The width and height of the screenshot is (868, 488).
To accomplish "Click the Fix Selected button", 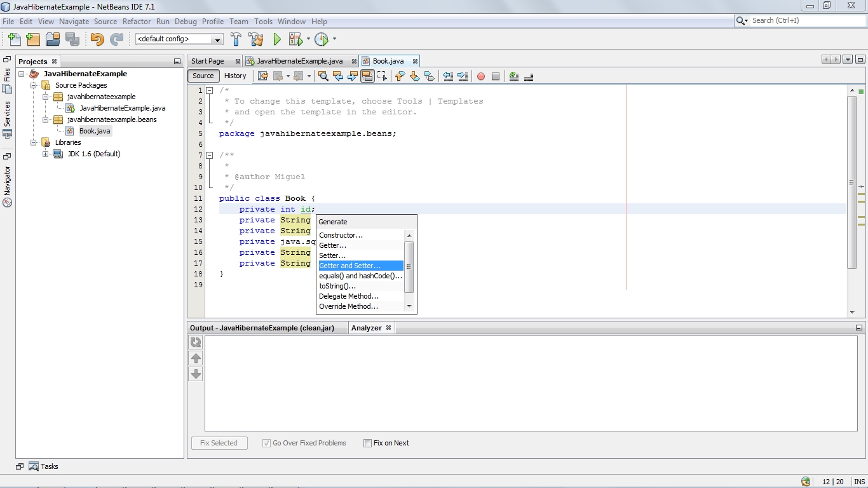I will click(x=219, y=443).
